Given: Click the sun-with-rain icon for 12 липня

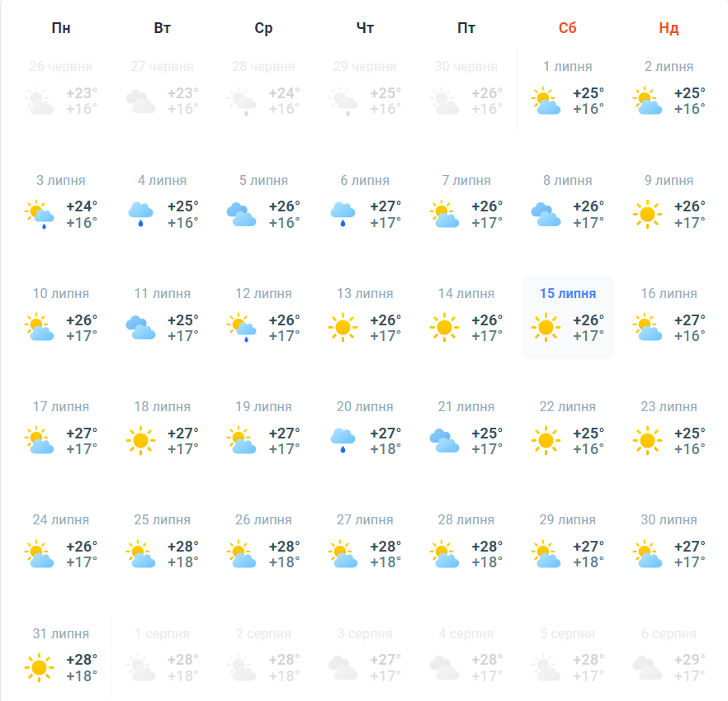Looking at the screenshot, I should 241,328.
